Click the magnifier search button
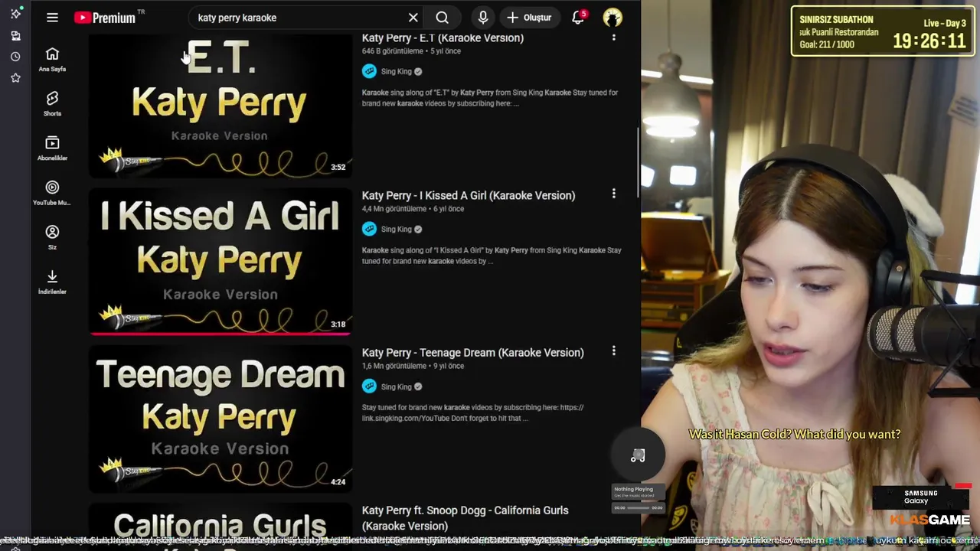 (x=443, y=18)
